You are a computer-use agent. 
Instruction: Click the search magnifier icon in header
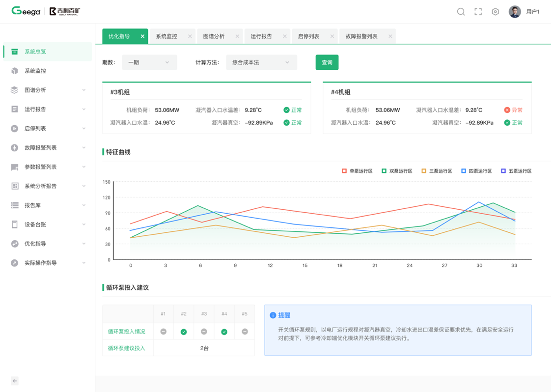[x=461, y=12]
